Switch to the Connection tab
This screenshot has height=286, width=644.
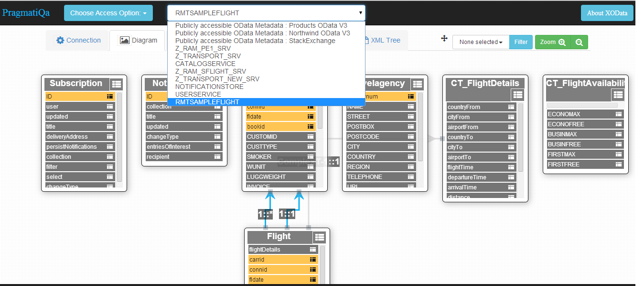click(78, 41)
